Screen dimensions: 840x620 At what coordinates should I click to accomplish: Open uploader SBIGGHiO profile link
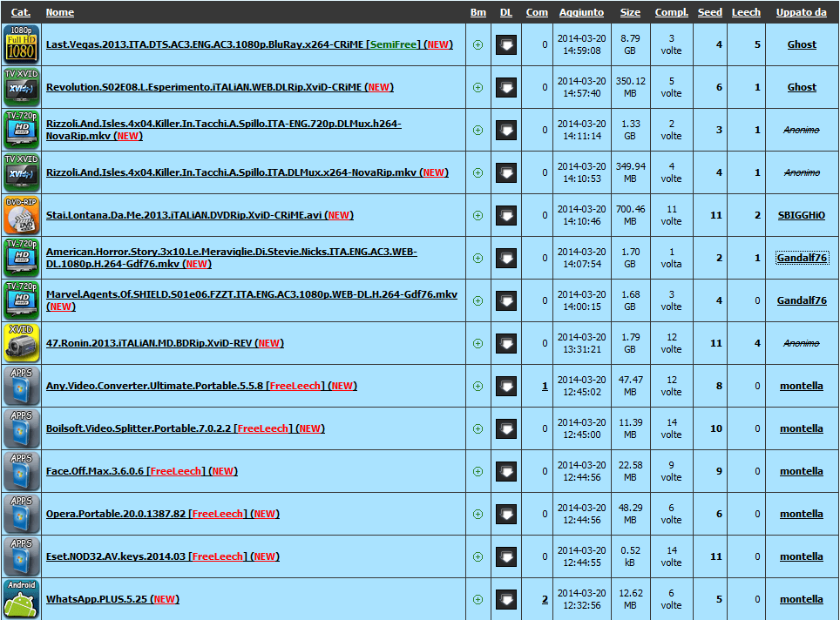[802, 215]
